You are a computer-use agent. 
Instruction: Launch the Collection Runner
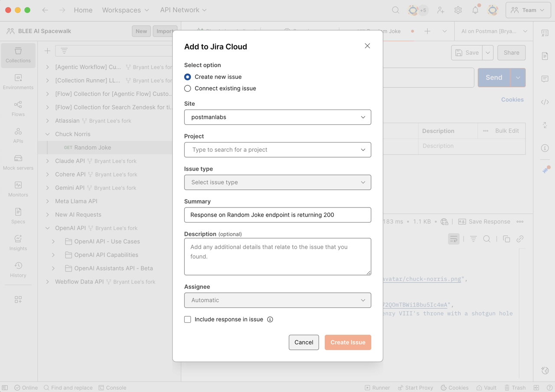[378, 388]
